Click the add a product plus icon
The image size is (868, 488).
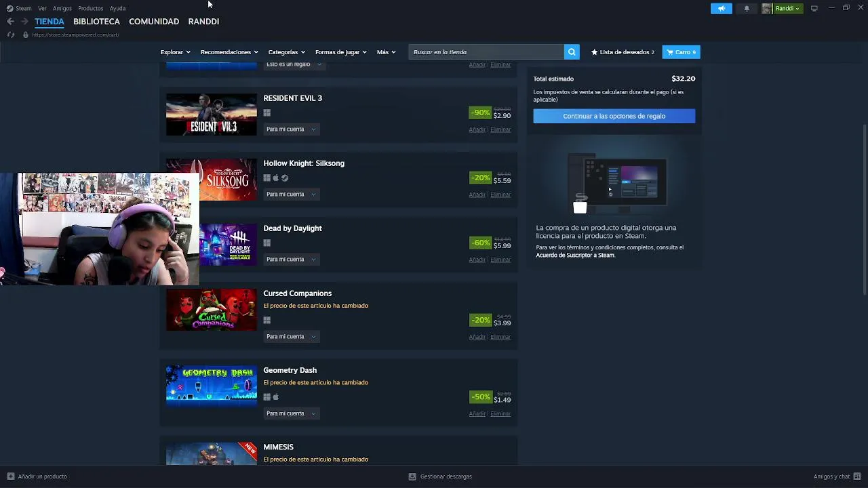(10, 476)
